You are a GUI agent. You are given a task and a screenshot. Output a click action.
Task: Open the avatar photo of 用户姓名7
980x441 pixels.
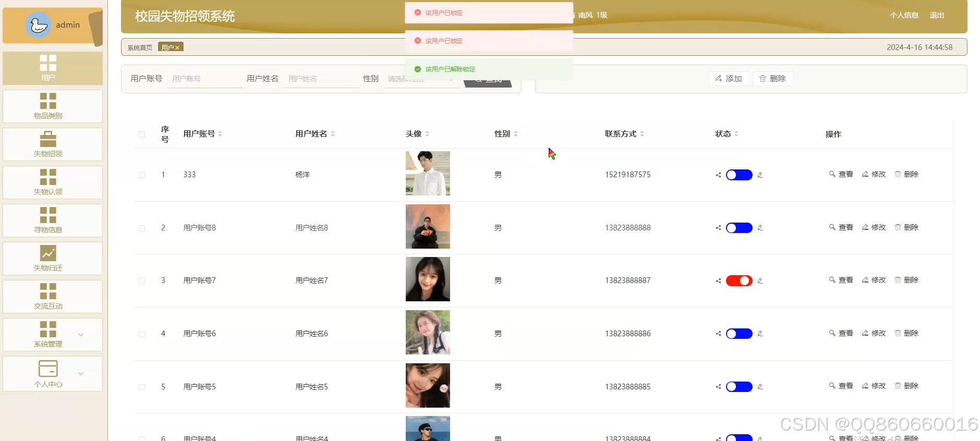[x=428, y=279]
